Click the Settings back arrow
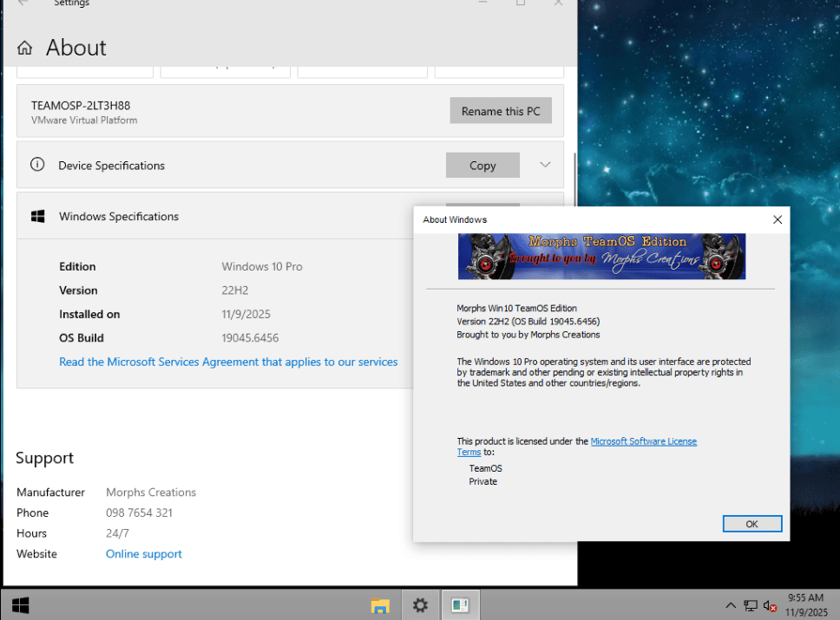This screenshot has width=840, height=620. [x=23, y=3]
